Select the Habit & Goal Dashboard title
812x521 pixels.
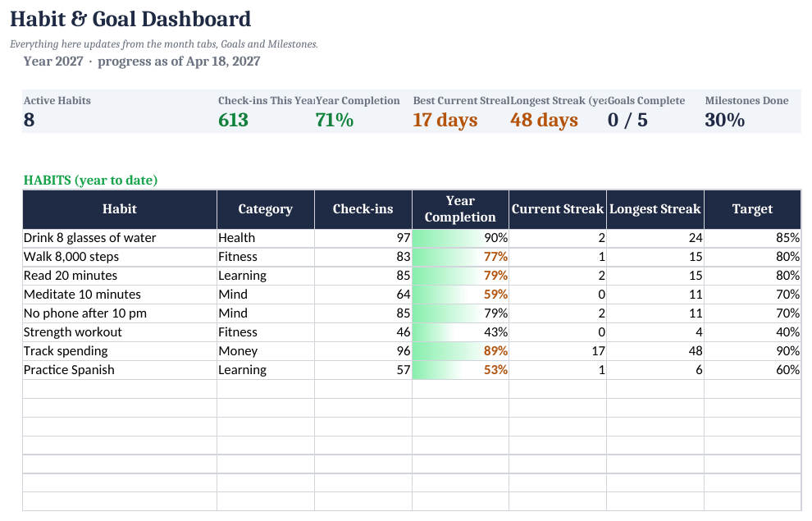click(x=130, y=19)
